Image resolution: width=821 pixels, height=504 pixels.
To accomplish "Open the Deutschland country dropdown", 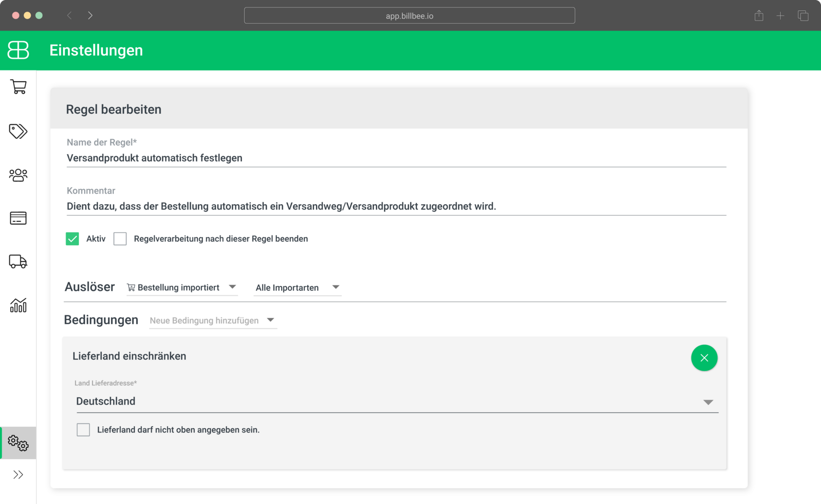I will 396,402.
